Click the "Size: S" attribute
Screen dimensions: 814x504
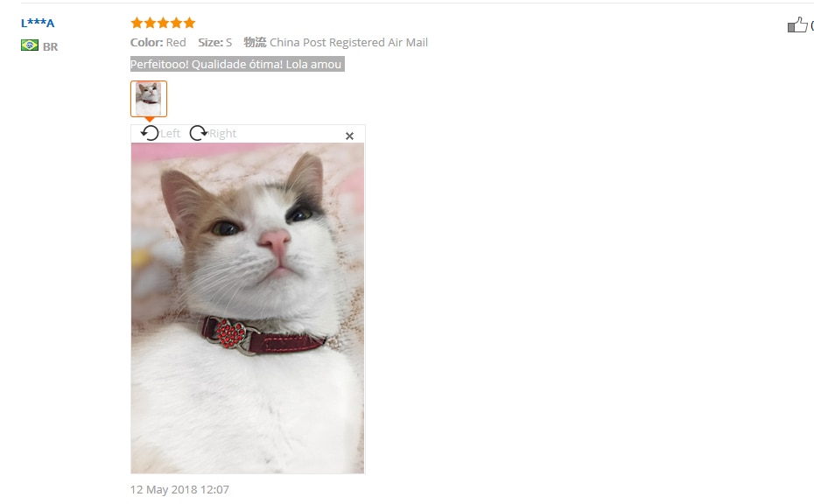pos(214,43)
